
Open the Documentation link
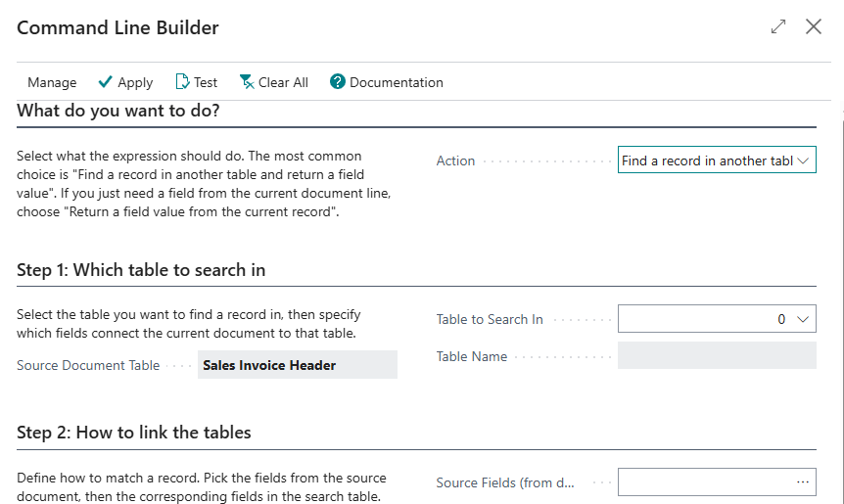397,82
